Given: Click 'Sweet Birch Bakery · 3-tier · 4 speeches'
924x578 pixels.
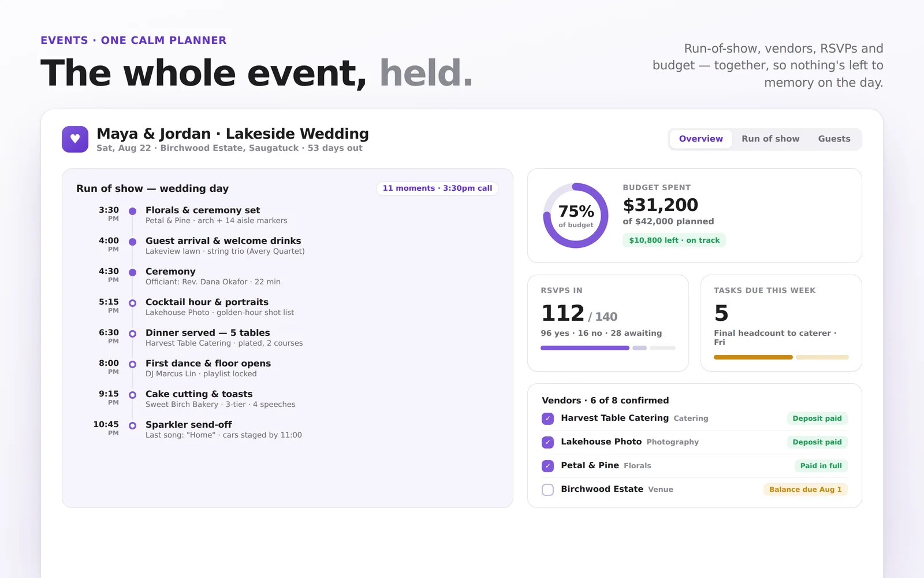Looking at the screenshot, I should tap(221, 405).
